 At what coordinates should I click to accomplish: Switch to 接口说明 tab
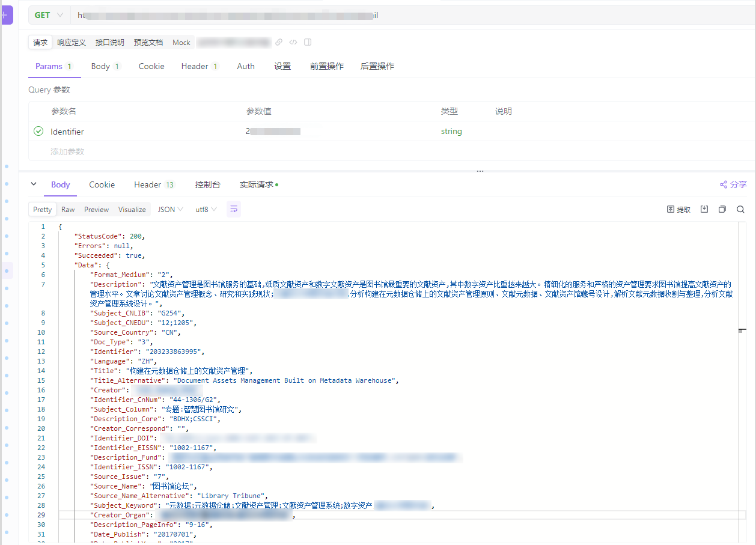[x=110, y=43]
